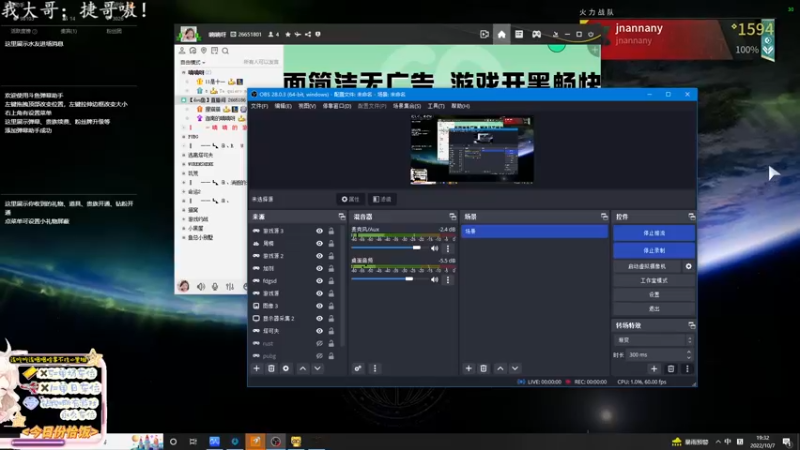The image size is (800, 450).
Task: Open virtual camera settings gear
Action: [688, 266]
